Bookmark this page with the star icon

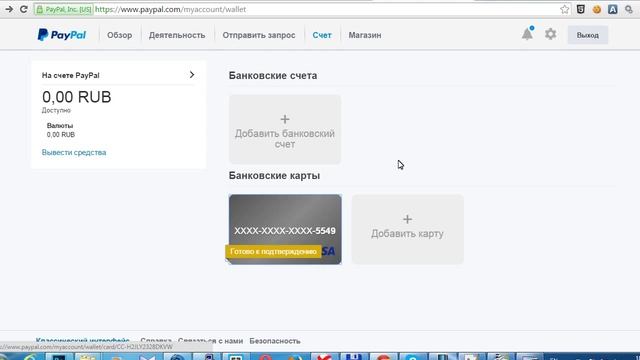564,9
